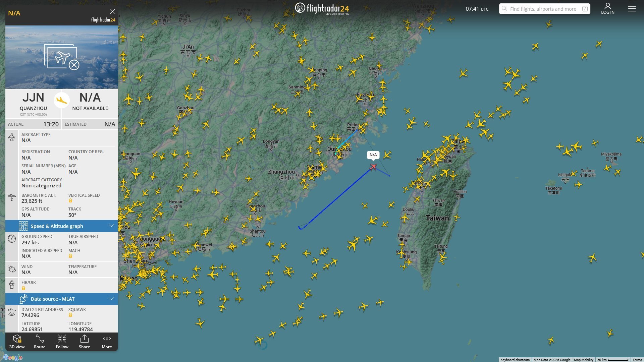Click the locked FIR/UIR icon
The height and width of the screenshot is (362, 644).
point(23,288)
